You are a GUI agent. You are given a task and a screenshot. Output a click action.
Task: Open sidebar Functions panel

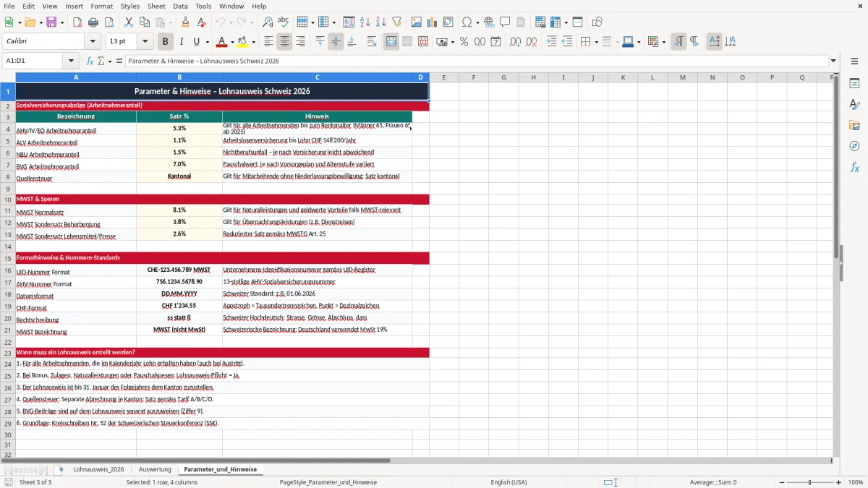tap(854, 167)
